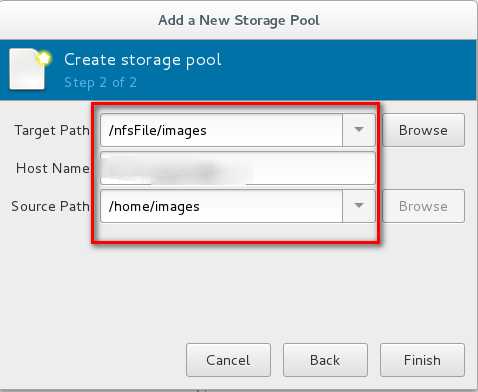Click the blue header banner background
The width and height of the screenshot is (478, 392).
333,70
